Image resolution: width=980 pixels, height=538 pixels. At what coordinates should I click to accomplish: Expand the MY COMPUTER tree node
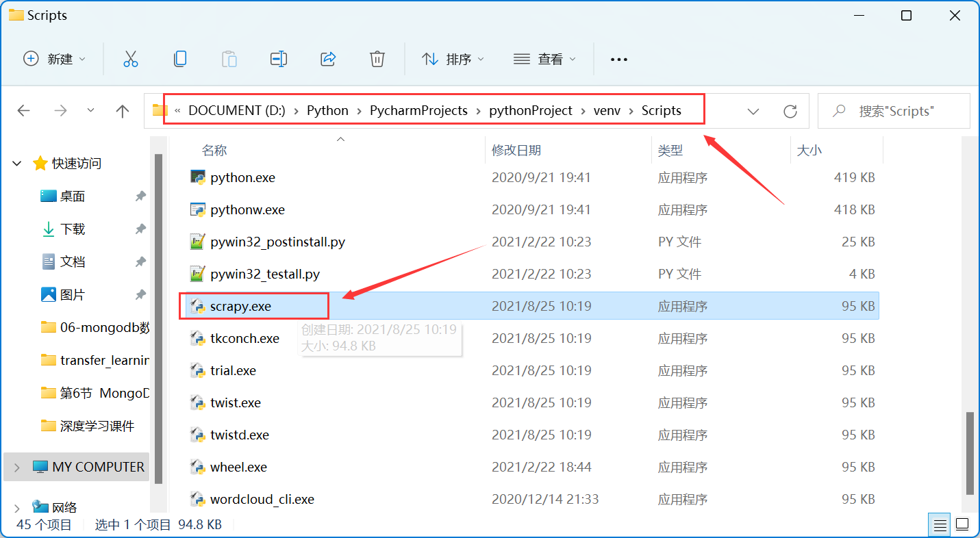17,467
